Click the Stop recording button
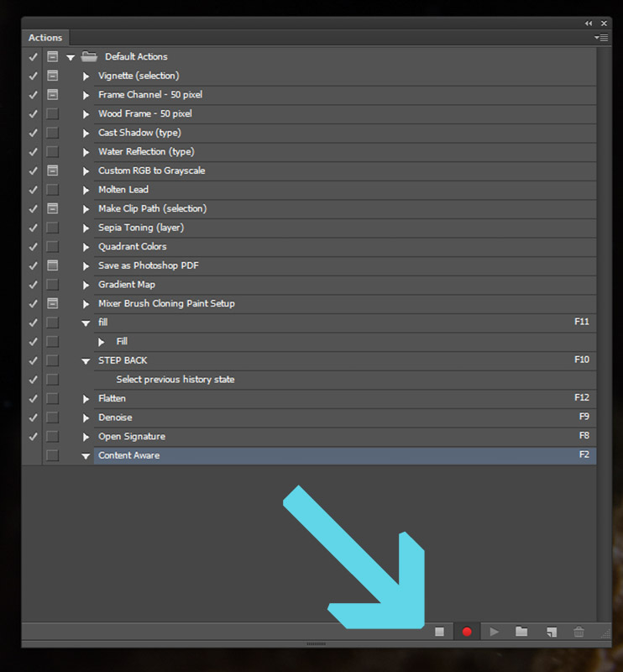 [439, 632]
